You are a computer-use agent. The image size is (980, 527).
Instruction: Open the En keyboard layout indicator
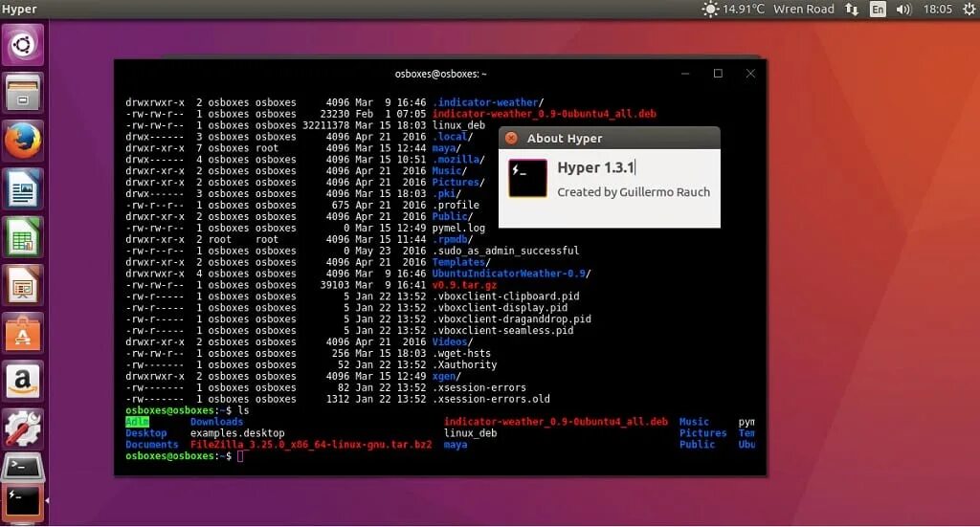[879, 9]
